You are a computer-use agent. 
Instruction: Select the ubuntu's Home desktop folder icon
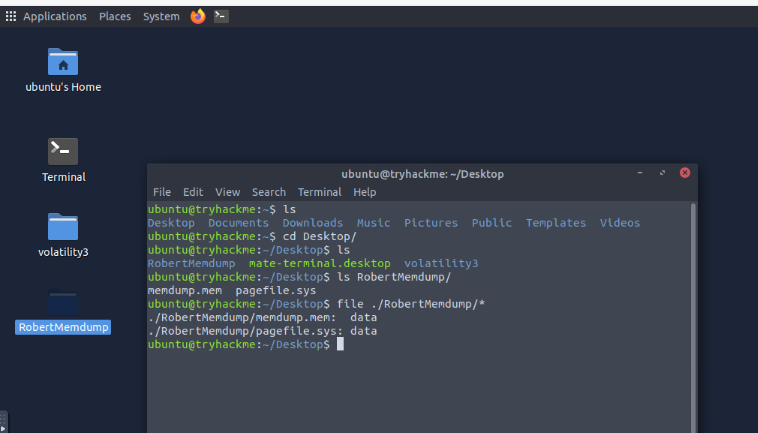point(63,61)
